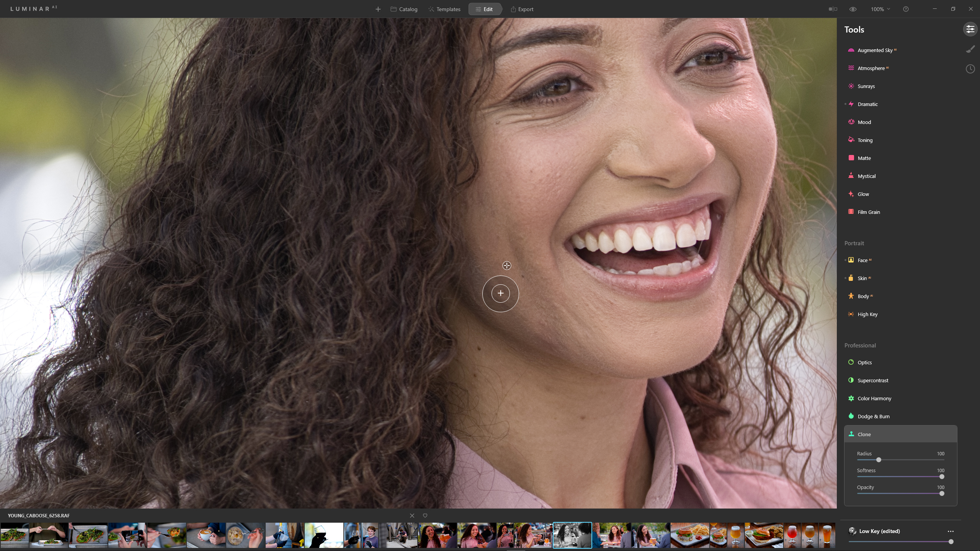Open the Augmented Sky tool

pos(875,50)
